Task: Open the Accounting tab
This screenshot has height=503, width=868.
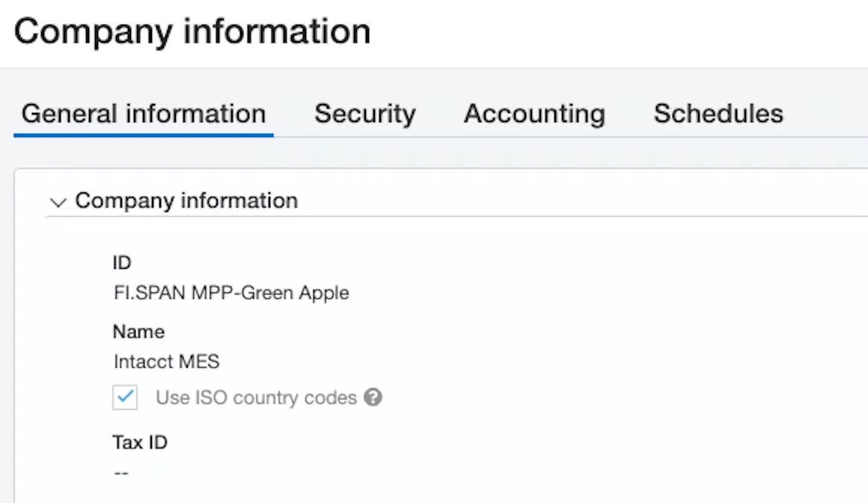Action: pos(534,114)
